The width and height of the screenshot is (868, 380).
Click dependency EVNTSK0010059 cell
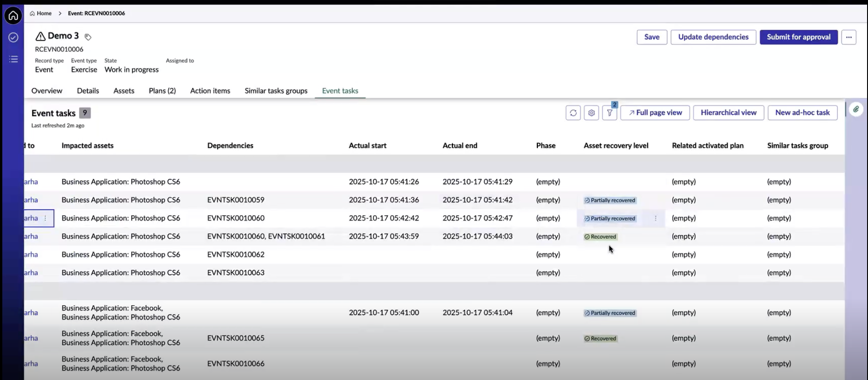click(x=236, y=200)
